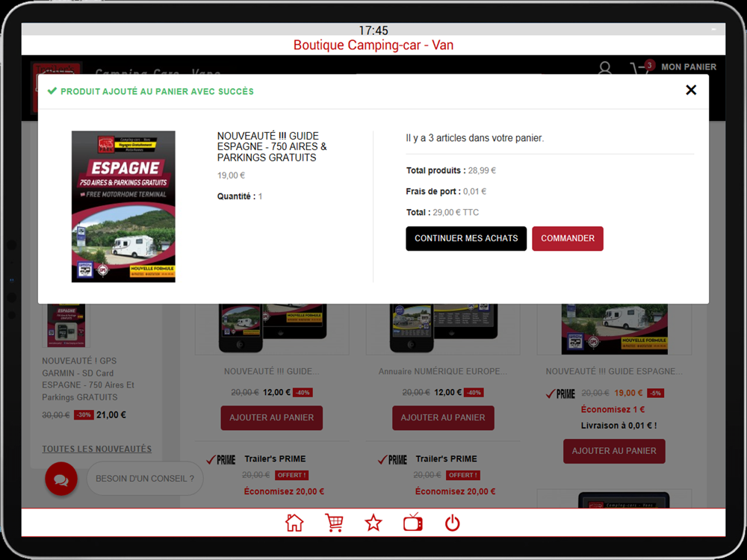Image resolution: width=747 pixels, height=560 pixels.
Task: Click Besoin d'un conseil ? bubble
Action: point(145,479)
